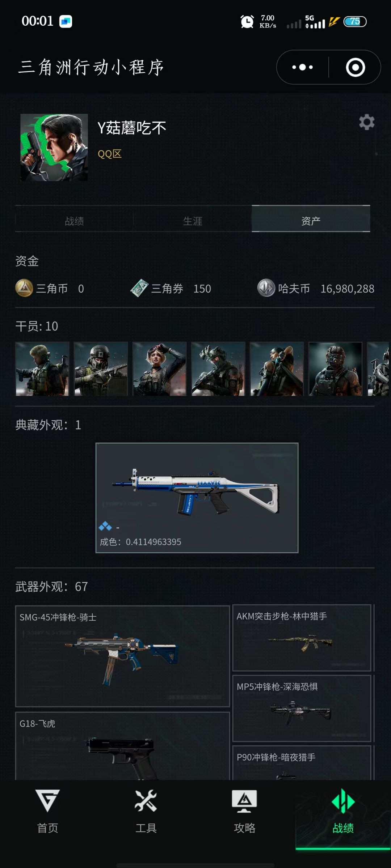Tap the player profile avatar

(54, 148)
